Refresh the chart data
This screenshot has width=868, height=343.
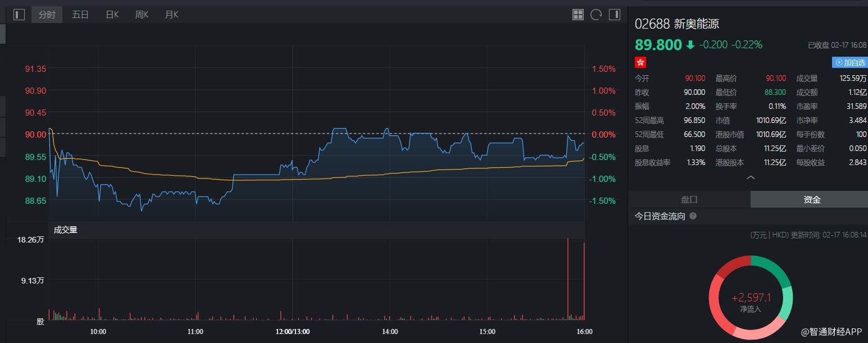[x=596, y=15]
